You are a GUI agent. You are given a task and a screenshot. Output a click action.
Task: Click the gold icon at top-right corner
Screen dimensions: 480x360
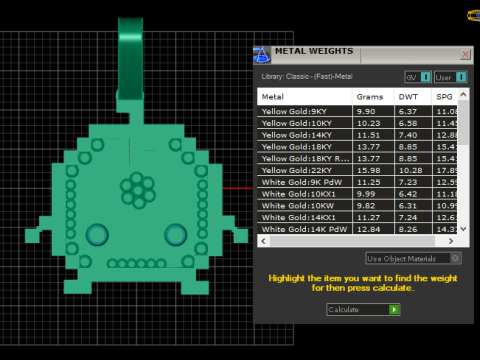[474, 16]
